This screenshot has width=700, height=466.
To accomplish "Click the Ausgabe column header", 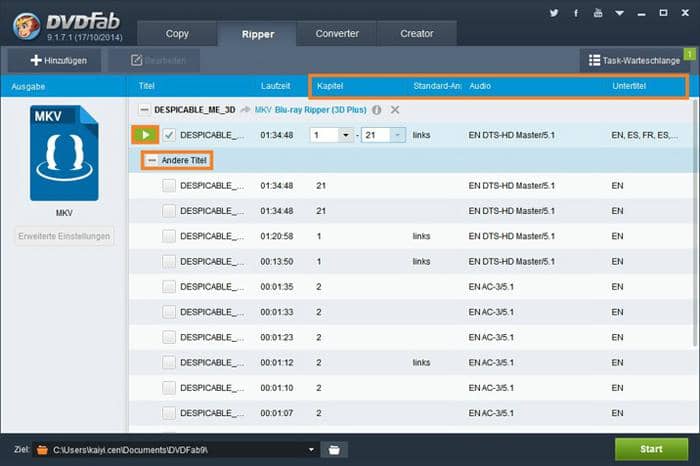I will point(28,87).
